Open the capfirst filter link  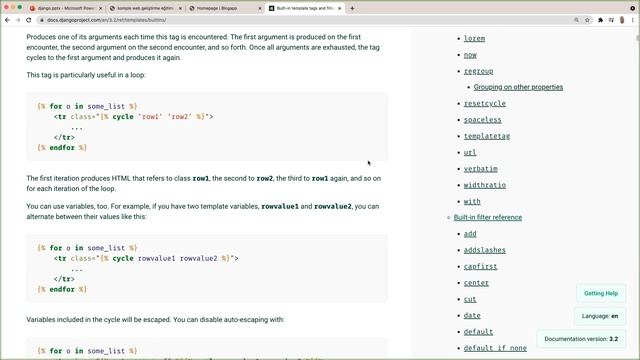pyautogui.click(x=480, y=267)
